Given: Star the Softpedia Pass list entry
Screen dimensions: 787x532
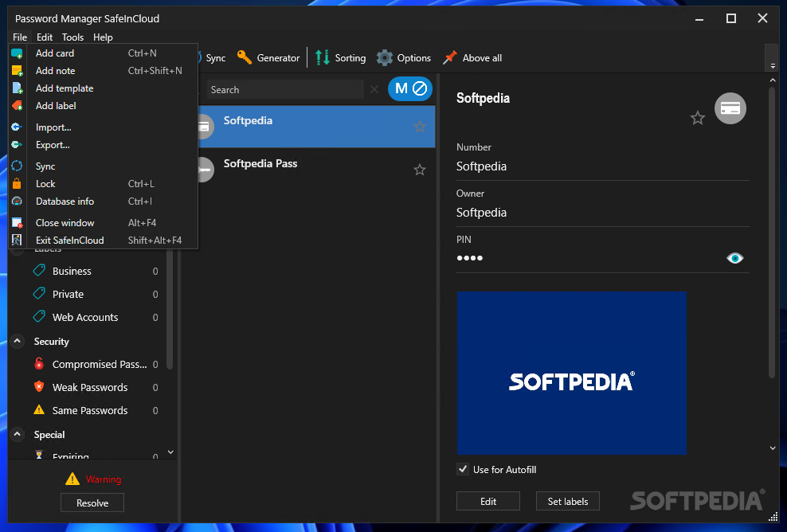Looking at the screenshot, I should [x=420, y=170].
